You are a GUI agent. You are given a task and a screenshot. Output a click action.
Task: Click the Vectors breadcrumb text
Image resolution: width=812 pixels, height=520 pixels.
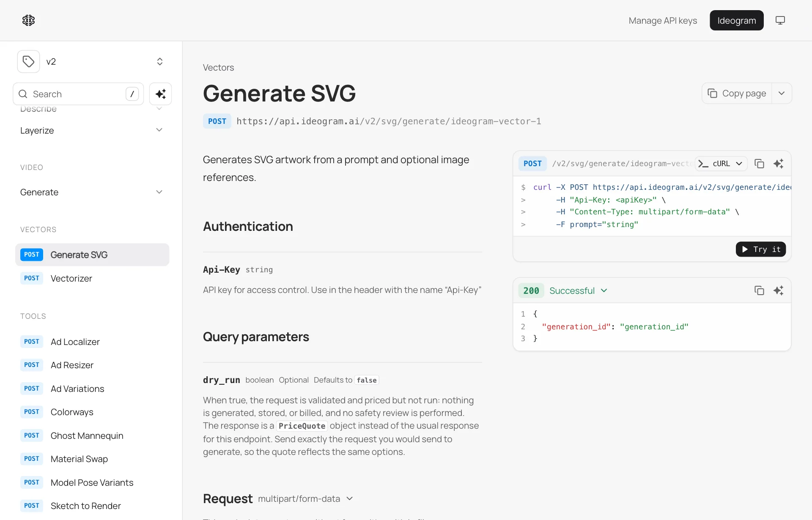(x=218, y=68)
